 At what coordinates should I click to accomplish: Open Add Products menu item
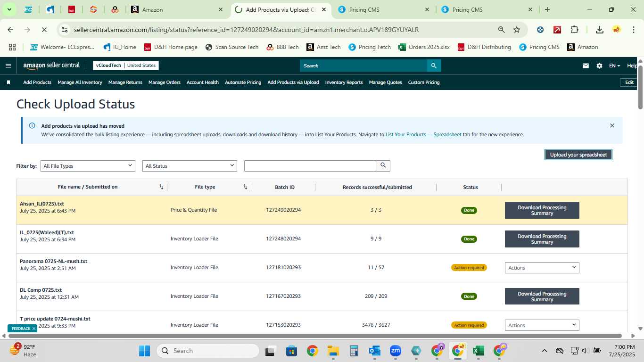coord(37,82)
